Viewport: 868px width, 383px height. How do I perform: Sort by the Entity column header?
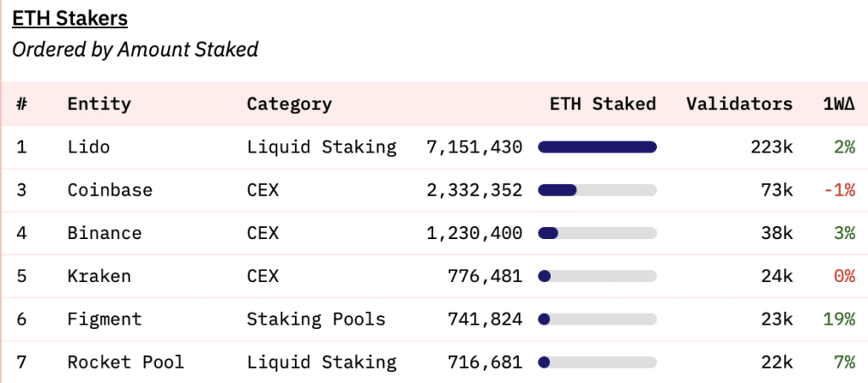pos(99,104)
